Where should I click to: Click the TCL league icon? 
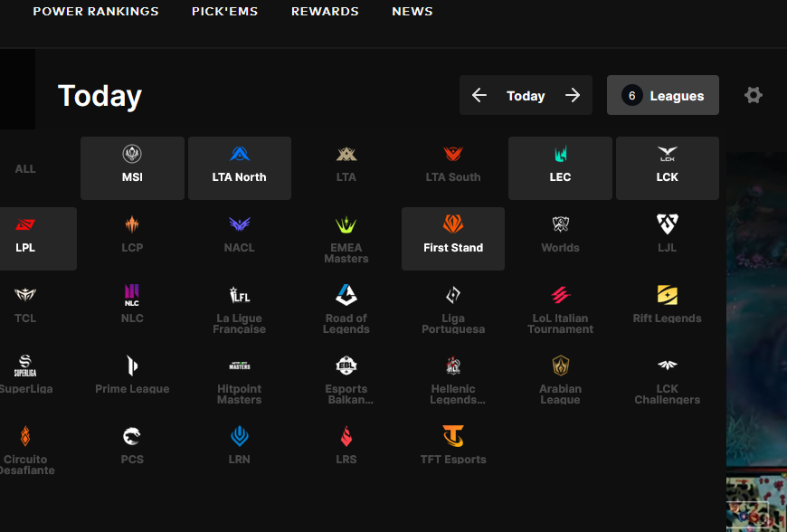coord(25,295)
